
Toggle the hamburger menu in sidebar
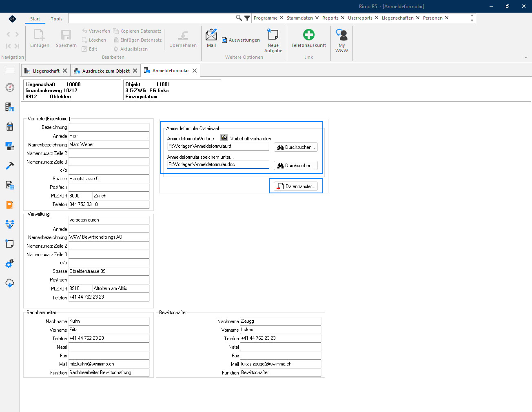pos(10,70)
